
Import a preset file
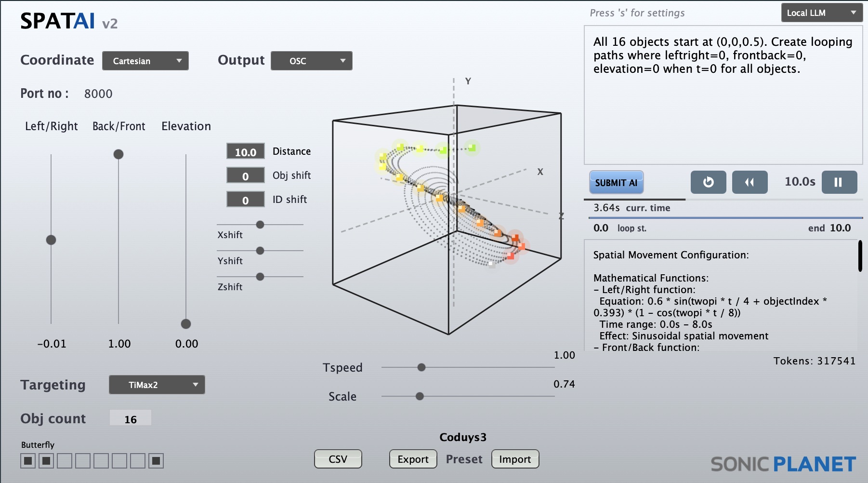coord(515,459)
